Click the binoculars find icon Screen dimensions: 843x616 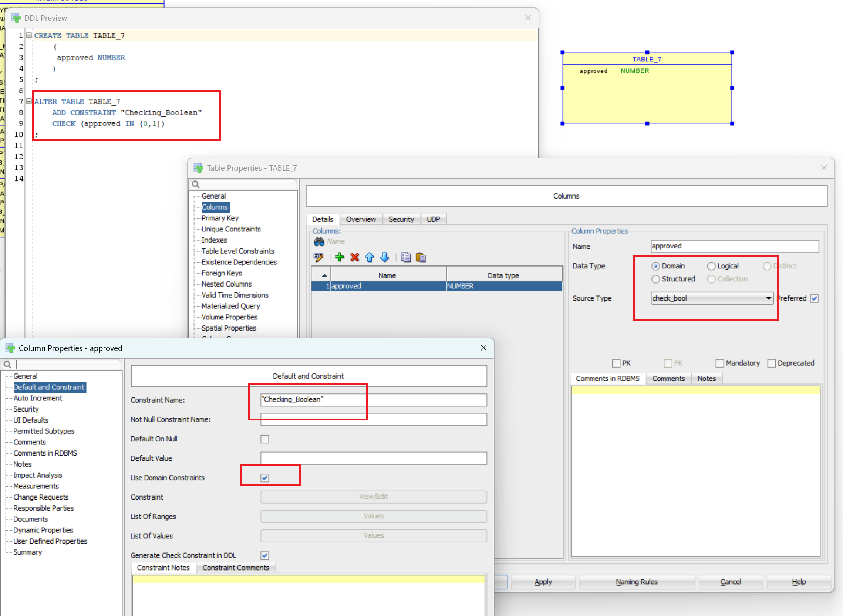click(x=318, y=241)
